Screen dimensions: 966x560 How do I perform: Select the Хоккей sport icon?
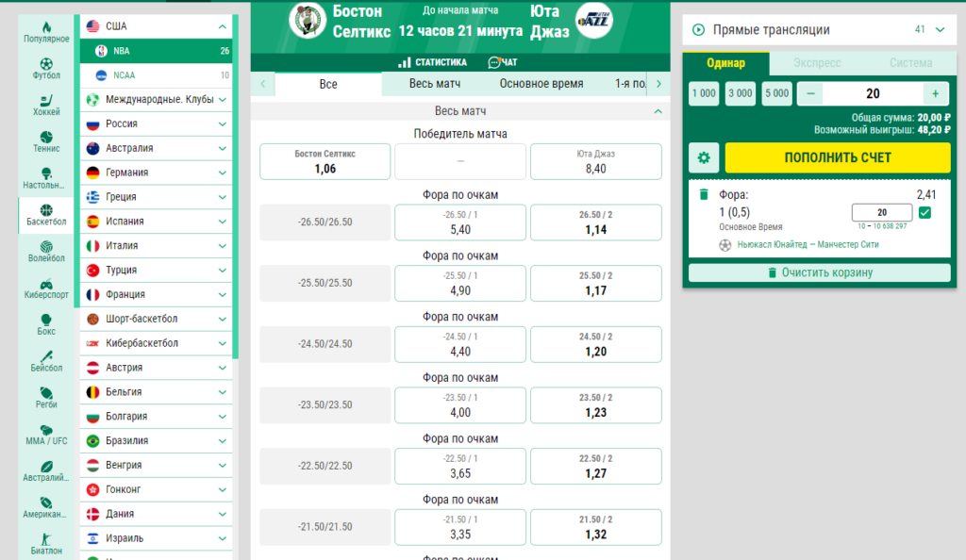click(x=46, y=106)
